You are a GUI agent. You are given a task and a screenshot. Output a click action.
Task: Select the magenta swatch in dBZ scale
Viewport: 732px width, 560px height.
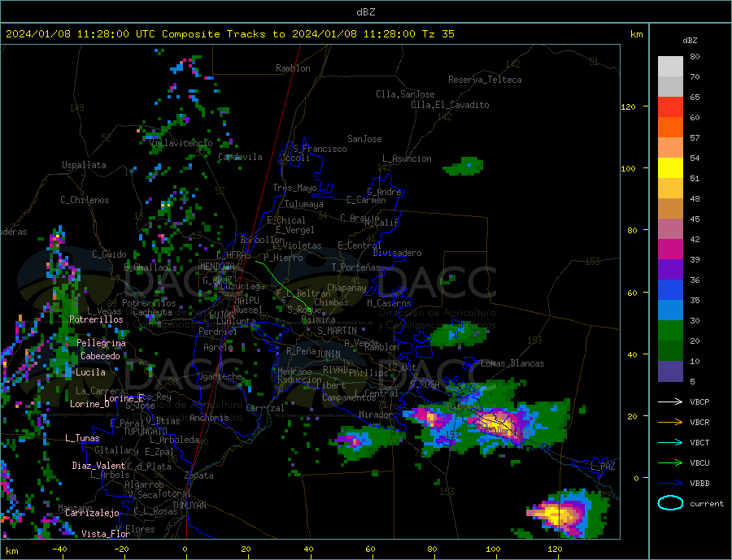click(x=670, y=250)
